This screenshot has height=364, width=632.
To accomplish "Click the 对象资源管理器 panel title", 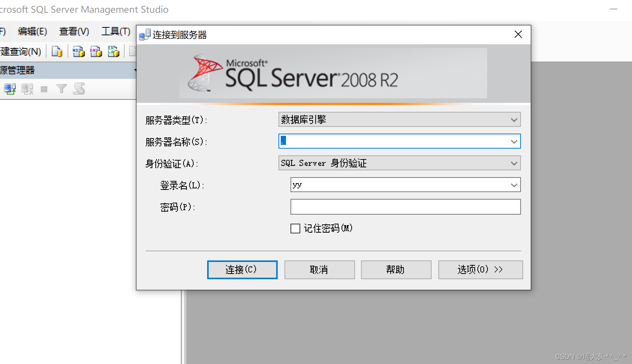I will click(x=17, y=70).
